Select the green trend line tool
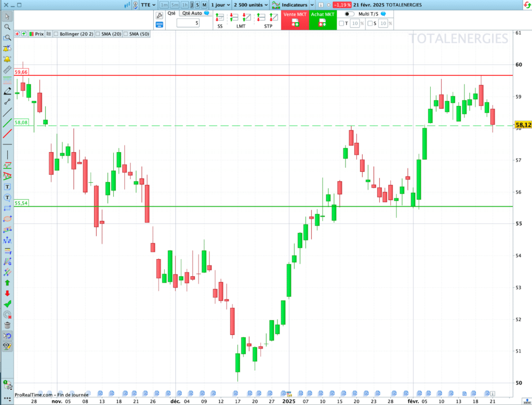This screenshot has width=532, height=405. tap(7, 123)
